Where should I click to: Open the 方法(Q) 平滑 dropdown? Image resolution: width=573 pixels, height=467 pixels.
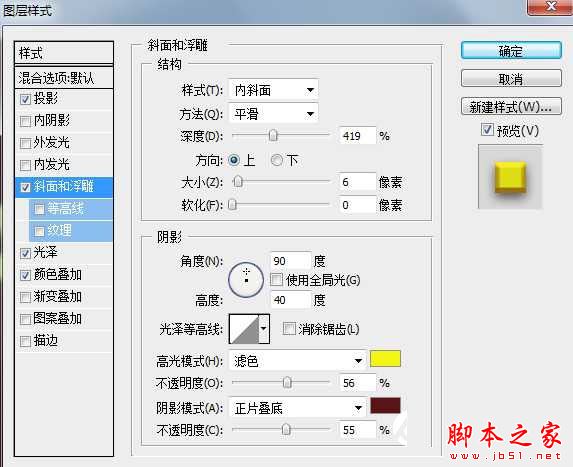click(273, 114)
